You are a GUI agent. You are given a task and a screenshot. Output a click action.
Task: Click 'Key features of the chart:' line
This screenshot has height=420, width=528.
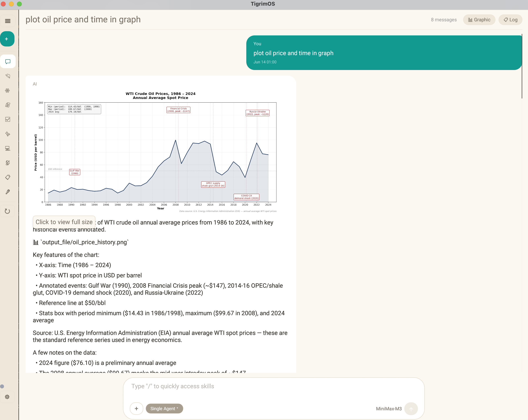click(x=66, y=255)
